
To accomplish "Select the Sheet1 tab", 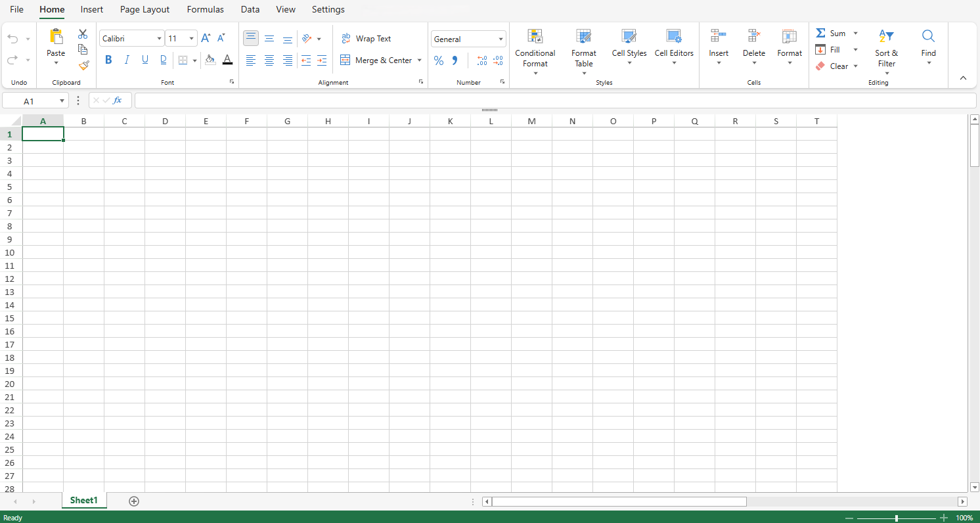I will 84,501.
